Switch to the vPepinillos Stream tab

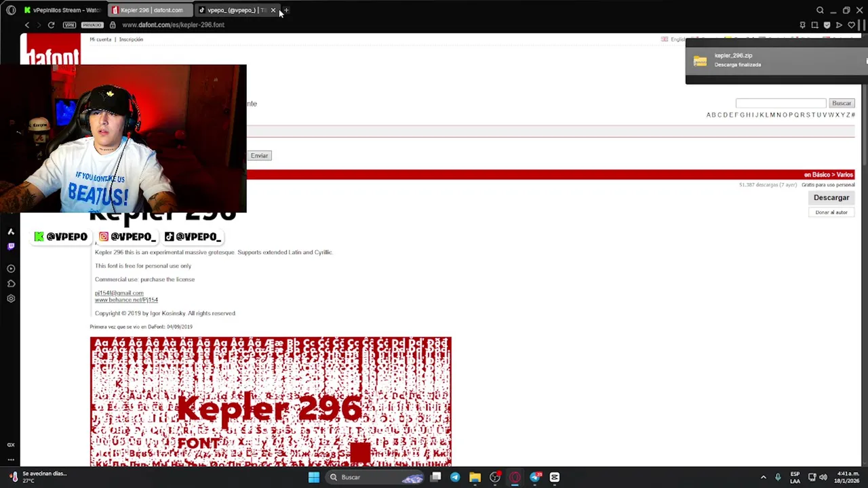click(62, 10)
